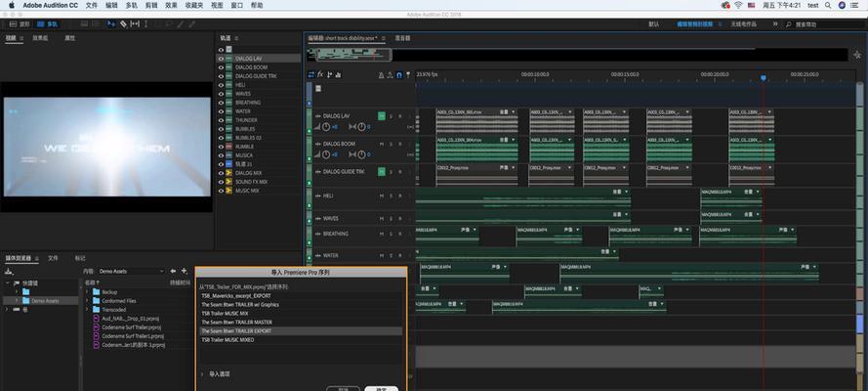Screen dimensions: 868x391
Task: Expand the Transcoded folder
Action: coord(87,310)
